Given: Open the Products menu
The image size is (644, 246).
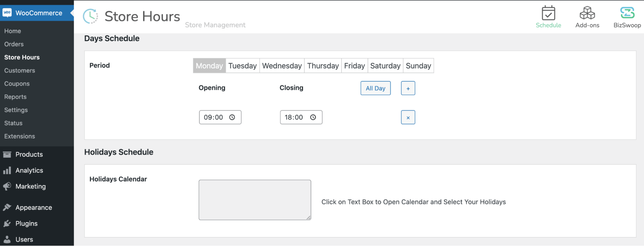Looking at the screenshot, I should [x=29, y=154].
